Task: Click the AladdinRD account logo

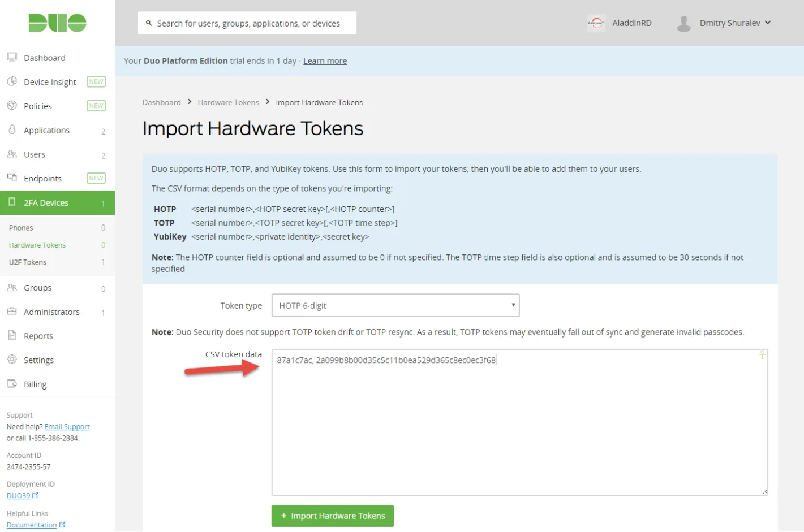Action: (596, 23)
